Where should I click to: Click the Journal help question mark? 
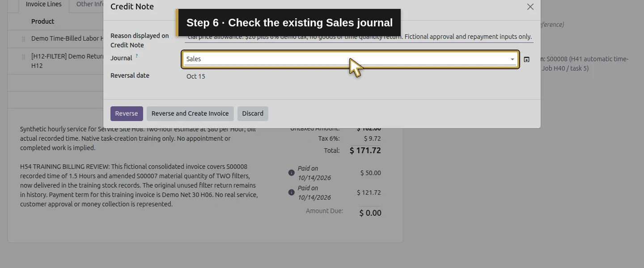137,56
